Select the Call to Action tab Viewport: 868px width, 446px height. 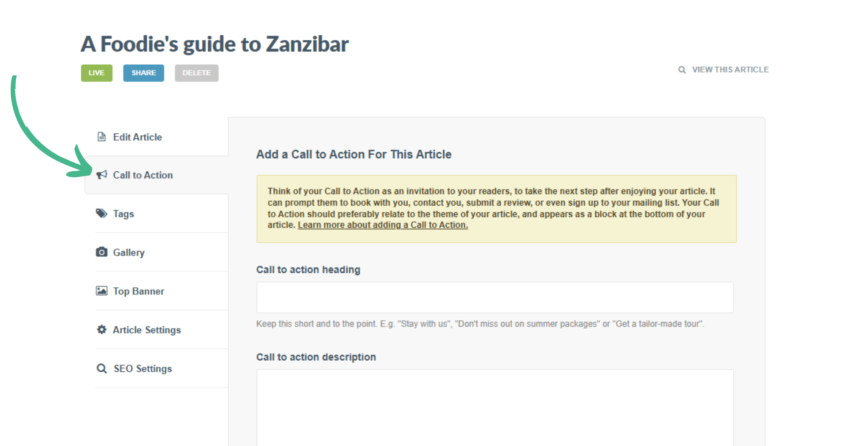[x=143, y=175]
